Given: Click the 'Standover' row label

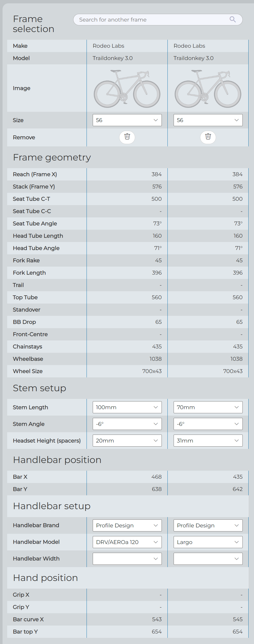Looking at the screenshot, I should [27, 310].
